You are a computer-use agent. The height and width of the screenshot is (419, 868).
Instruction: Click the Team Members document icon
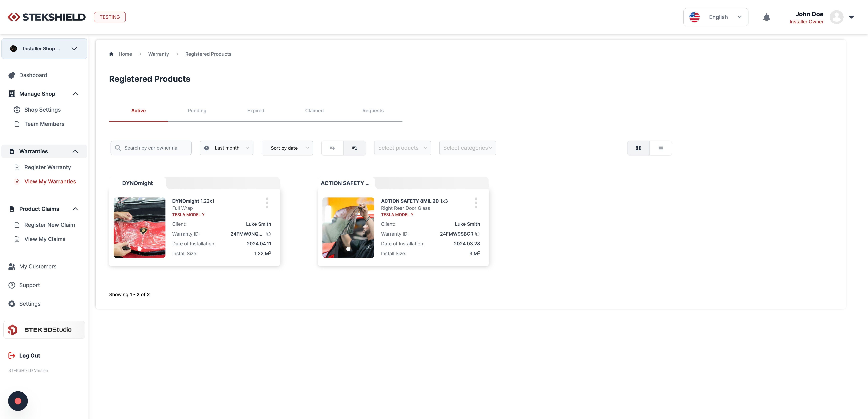[17, 124]
